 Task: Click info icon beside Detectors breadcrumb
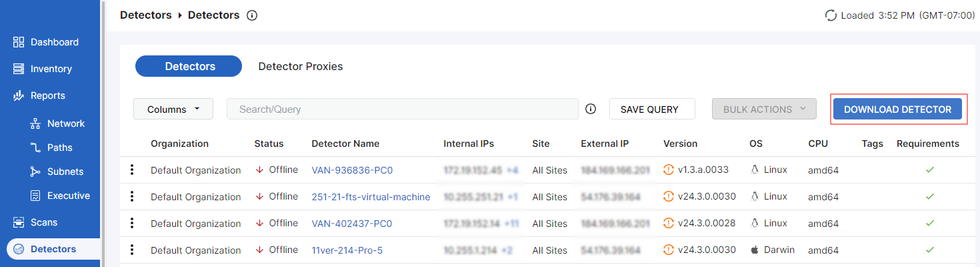[252, 15]
